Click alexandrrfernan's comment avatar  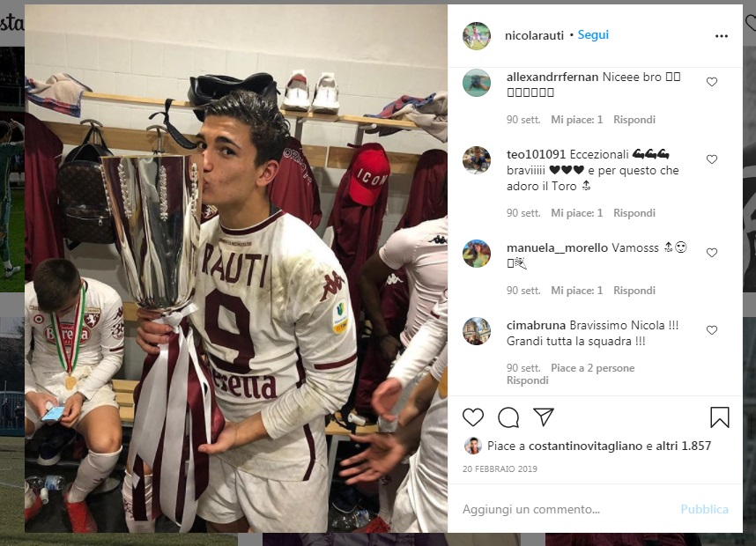coord(477,83)
